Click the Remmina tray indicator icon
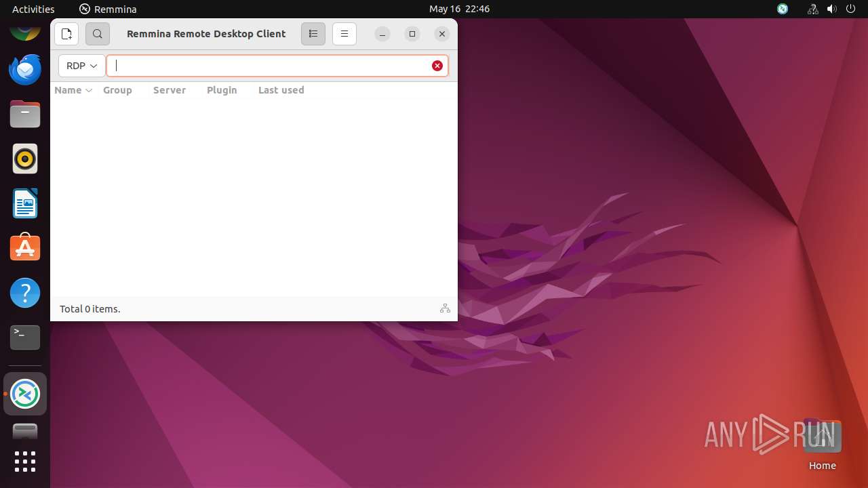The width and height of the screenshot is (868, 488). coord(783,9)
